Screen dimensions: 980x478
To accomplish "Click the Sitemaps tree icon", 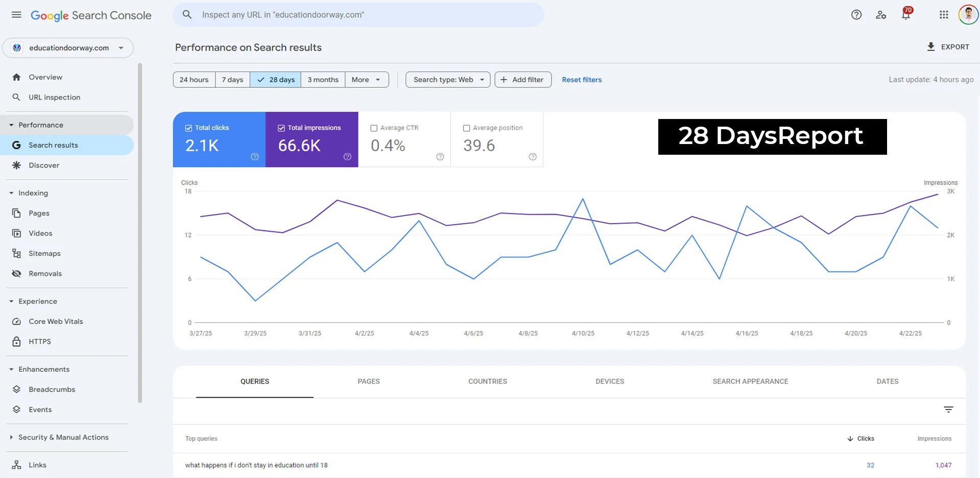I will (x=16, y=253).
